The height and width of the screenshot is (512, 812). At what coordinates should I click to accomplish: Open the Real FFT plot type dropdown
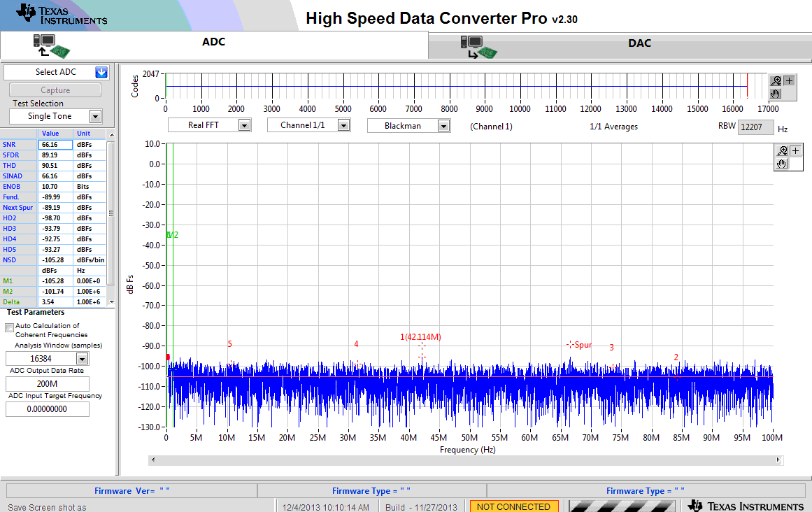[x=244, y=125]
